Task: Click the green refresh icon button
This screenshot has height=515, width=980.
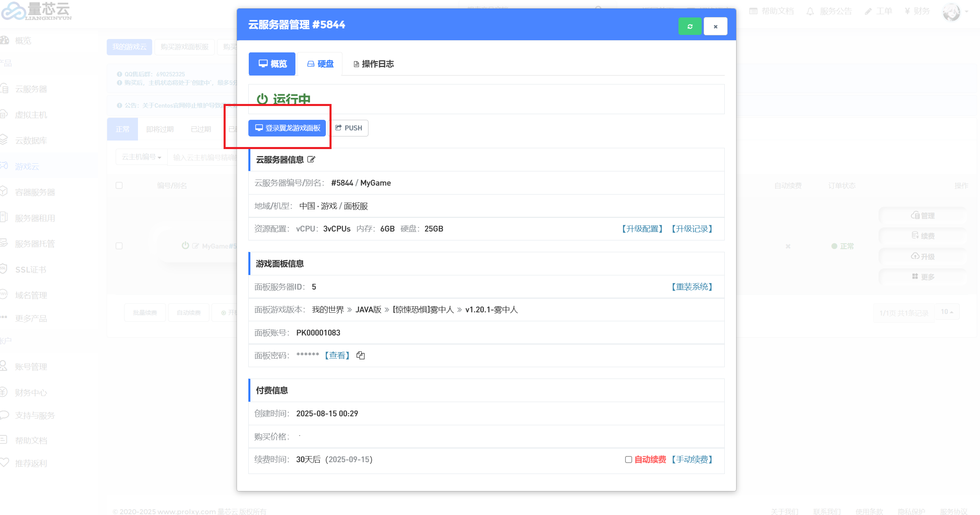Action: (x=689, y=26)
